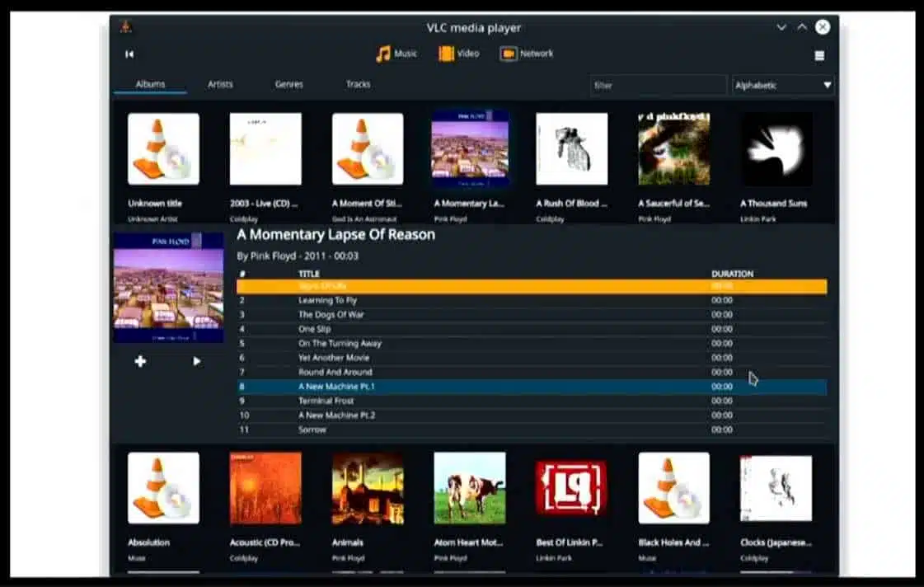Select the Atom Heart Mother album cover

470,488
